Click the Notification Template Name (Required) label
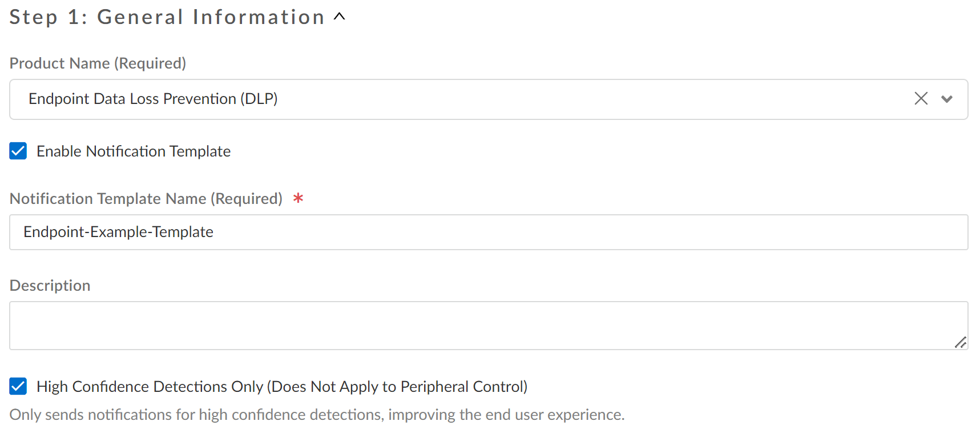The height and width of the screenshot is (433, 980). point(146,199)
